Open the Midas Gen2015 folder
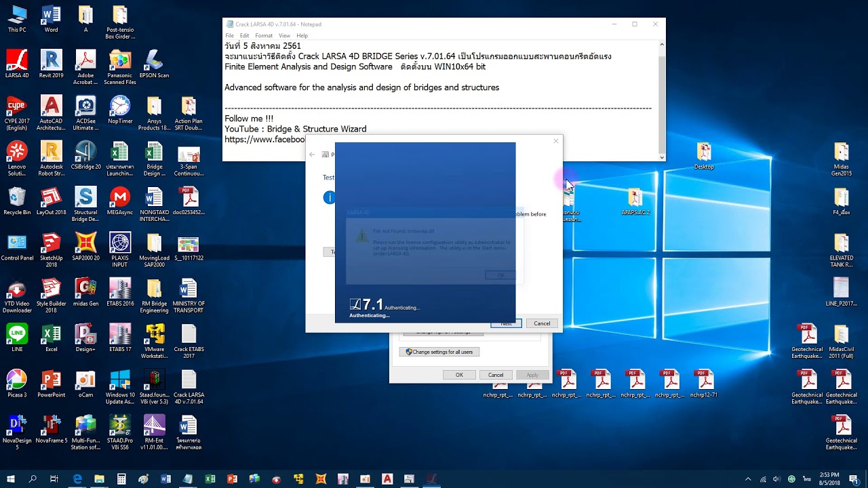The width and height of the screenshot is (868, 488). [x=841, y=159]
